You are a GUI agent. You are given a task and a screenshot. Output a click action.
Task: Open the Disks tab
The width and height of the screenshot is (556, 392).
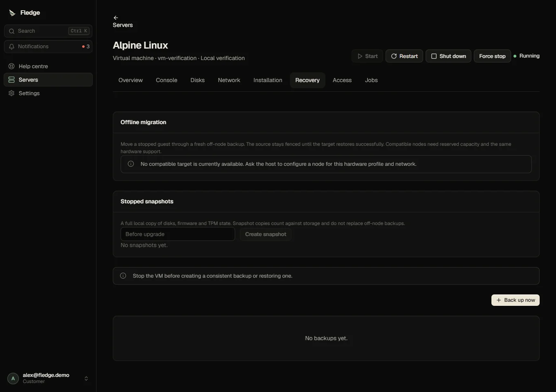[197, 80]
